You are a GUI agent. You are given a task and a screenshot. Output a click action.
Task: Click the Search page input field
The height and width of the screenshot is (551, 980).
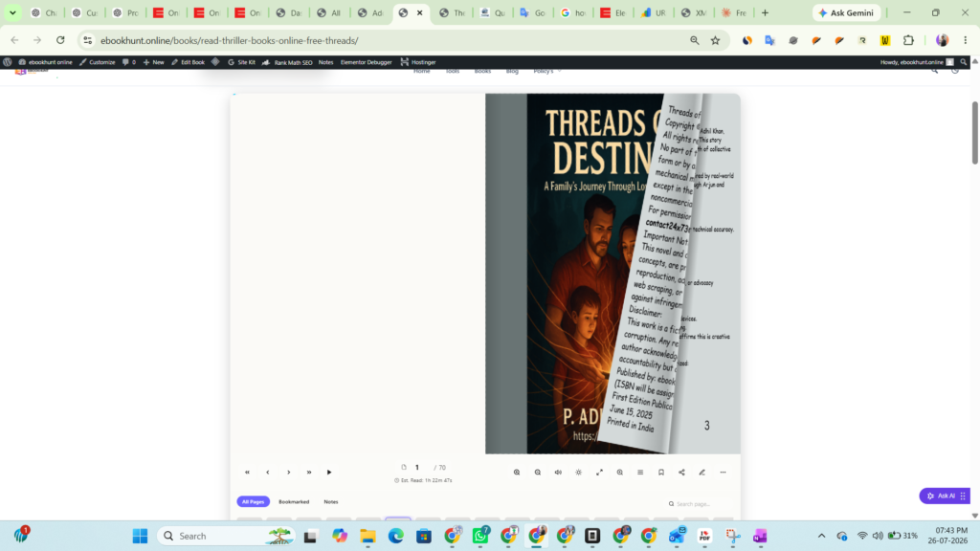(x=700, y=503)
